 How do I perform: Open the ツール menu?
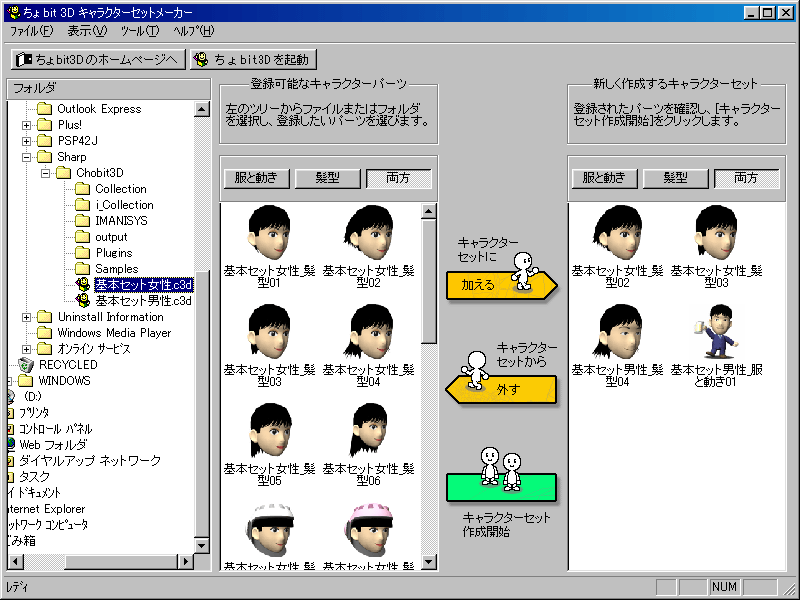click(x=140, y=31)
